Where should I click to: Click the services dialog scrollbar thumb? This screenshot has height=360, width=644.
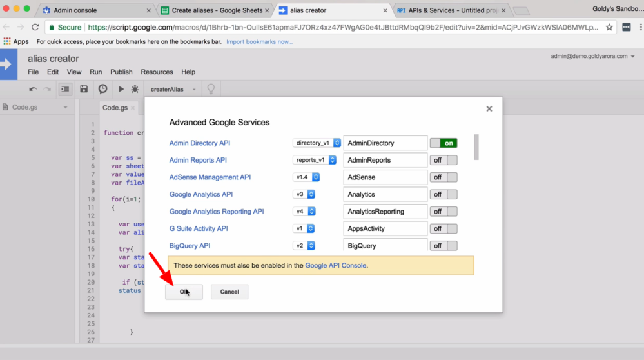[x=476, y=146]
